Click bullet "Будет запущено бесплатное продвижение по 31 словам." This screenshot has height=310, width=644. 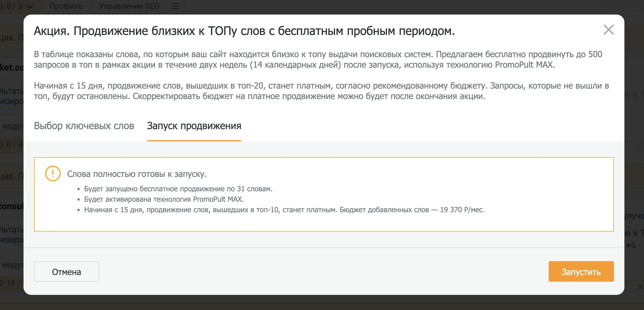(178, 189)
